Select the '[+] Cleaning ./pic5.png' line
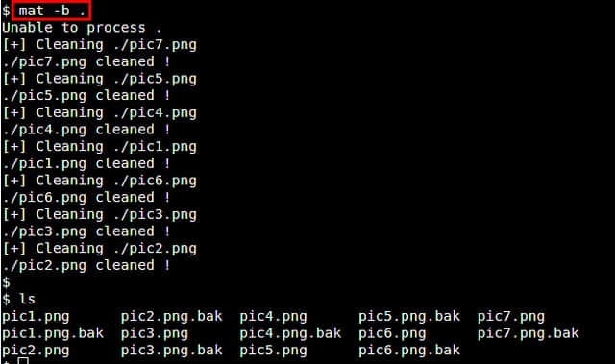 click(x=99, y=79)
